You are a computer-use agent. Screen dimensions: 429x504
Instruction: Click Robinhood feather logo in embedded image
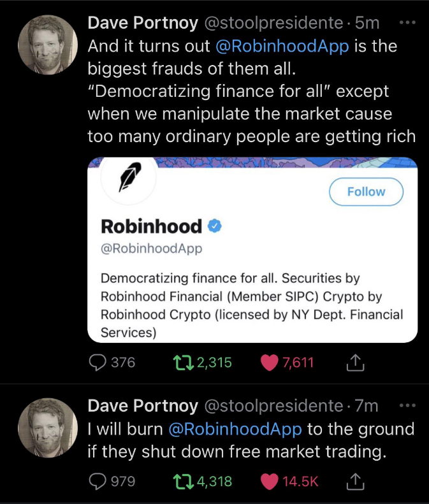click(129, 176)
